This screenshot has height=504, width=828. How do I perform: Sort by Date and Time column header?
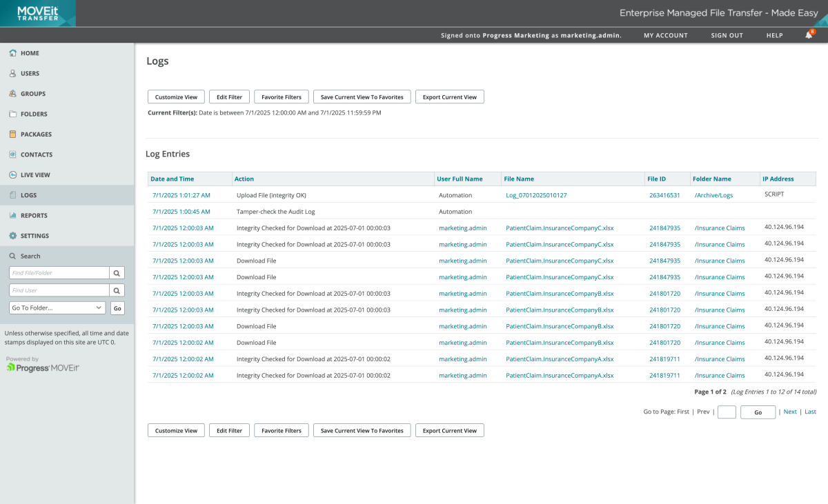(x=172, y=179)
